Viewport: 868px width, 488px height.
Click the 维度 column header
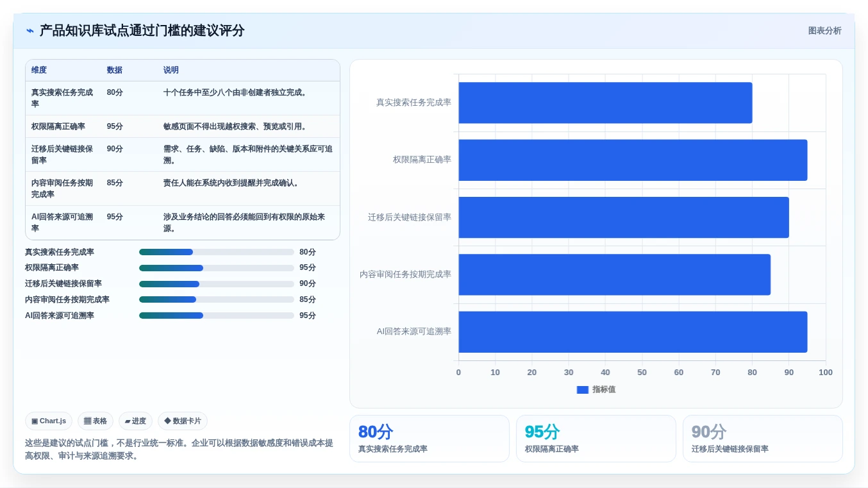39,70
